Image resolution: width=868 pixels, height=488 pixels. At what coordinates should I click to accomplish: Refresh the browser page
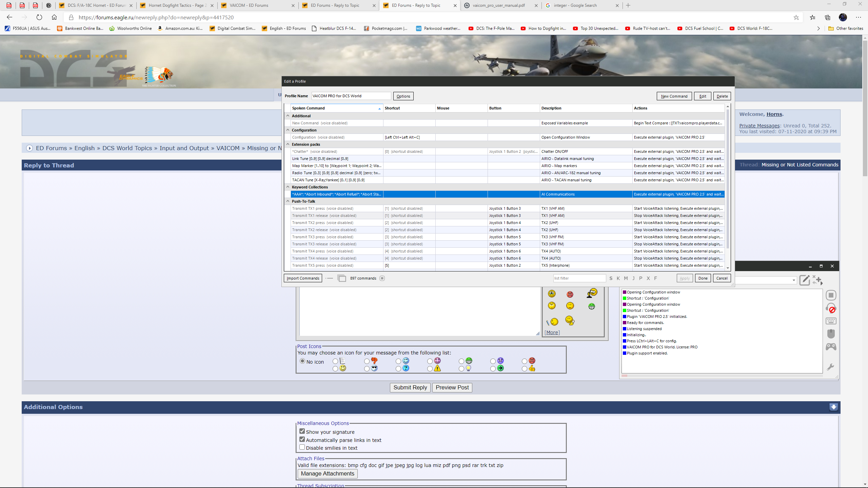tap(39, 17)
